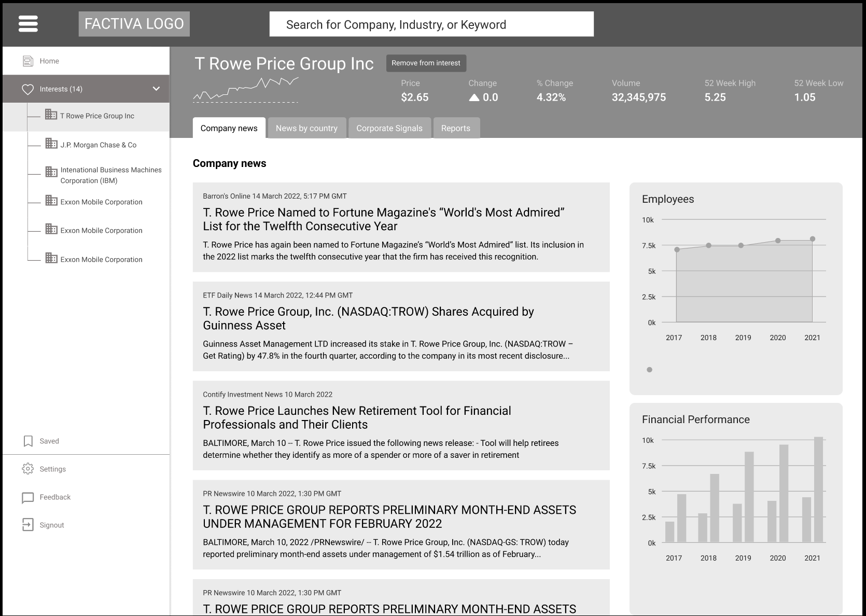
Task: Click the stock price sparkline chart
Action: pos(246,90)
